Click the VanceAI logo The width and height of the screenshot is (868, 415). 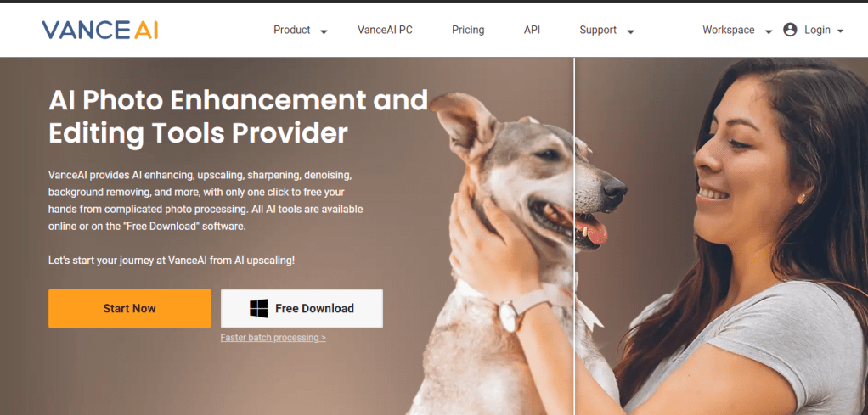[x=100, y=30]
